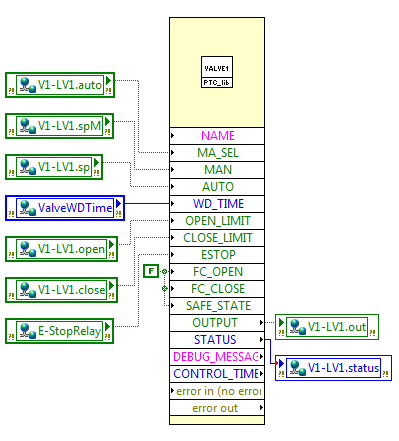Click the V1-LV1.spM network variable icon
The image size is (399, 441).
click(27, 126)
